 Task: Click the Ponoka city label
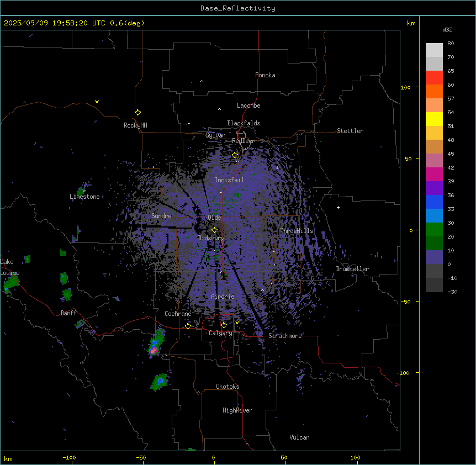(x=265, y=75)
